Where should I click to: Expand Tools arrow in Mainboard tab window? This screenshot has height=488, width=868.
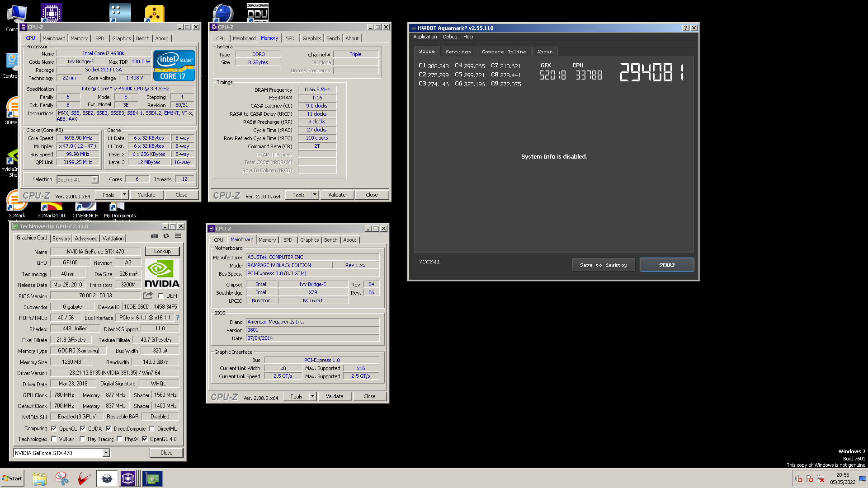click(313, 397)
